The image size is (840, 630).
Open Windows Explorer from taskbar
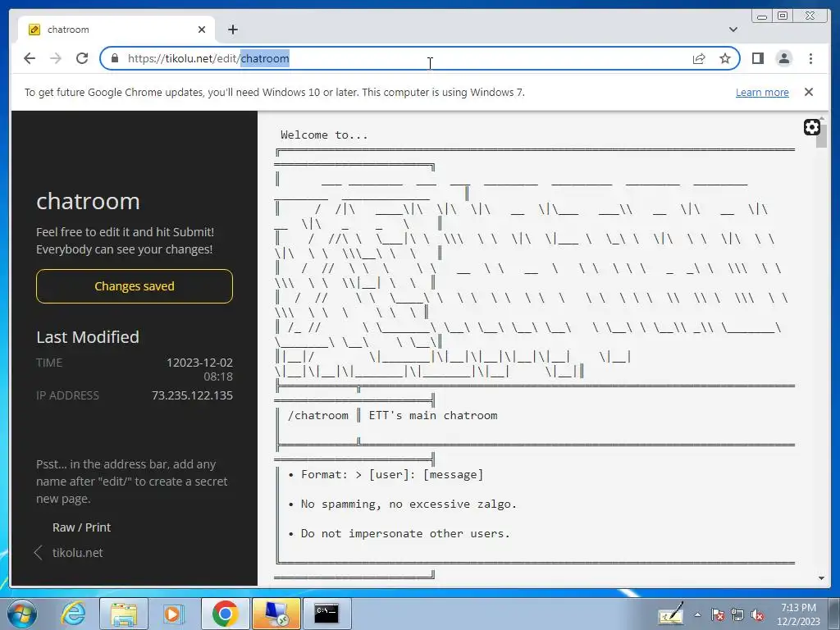pos(124,614)
